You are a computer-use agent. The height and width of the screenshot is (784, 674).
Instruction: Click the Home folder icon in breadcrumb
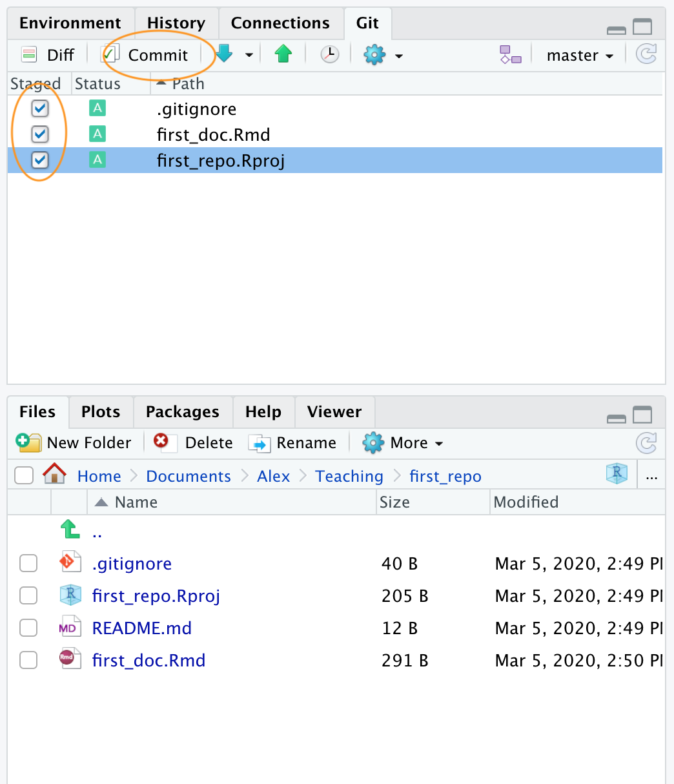pos(55,475)
